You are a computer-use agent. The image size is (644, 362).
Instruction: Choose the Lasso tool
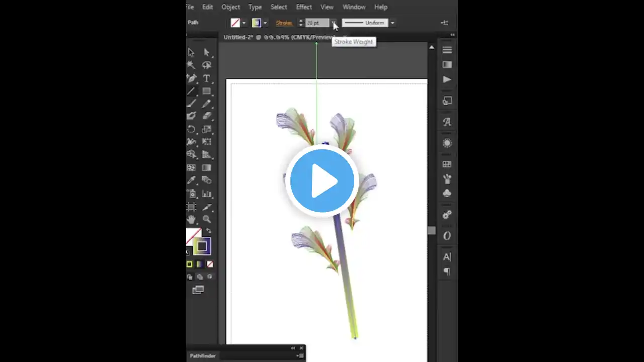pyautogui.click(x=206, y=65)
